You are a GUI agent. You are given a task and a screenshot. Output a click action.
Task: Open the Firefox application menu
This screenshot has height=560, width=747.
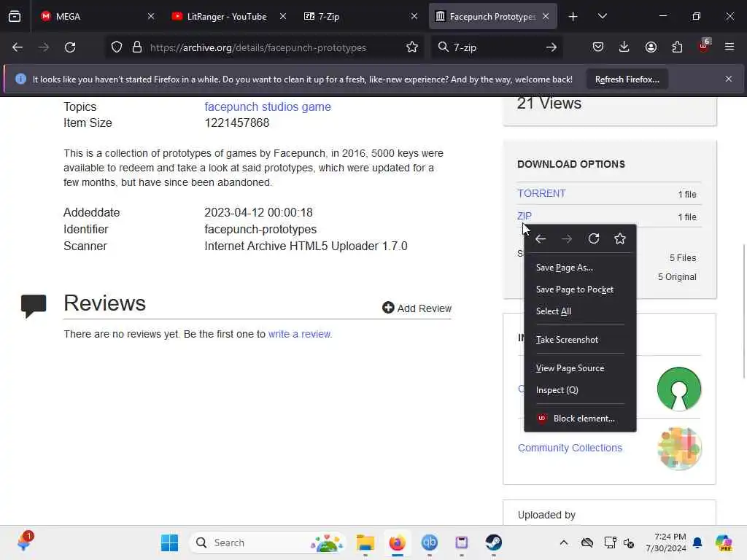[729, 47]
